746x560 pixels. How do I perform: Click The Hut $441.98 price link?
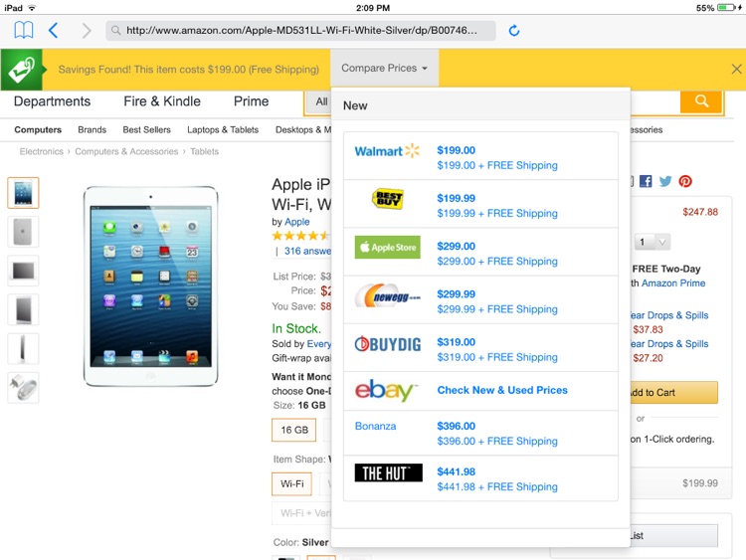click(x=456, y=472)
